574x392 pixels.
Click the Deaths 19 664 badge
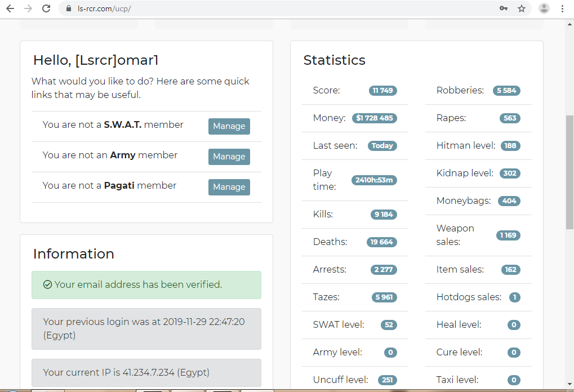coord(382,242)
